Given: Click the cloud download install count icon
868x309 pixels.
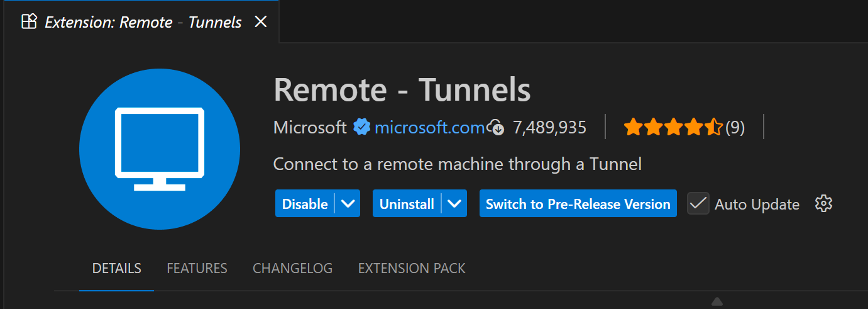Looking at the screenshot, I should [497, 128].
